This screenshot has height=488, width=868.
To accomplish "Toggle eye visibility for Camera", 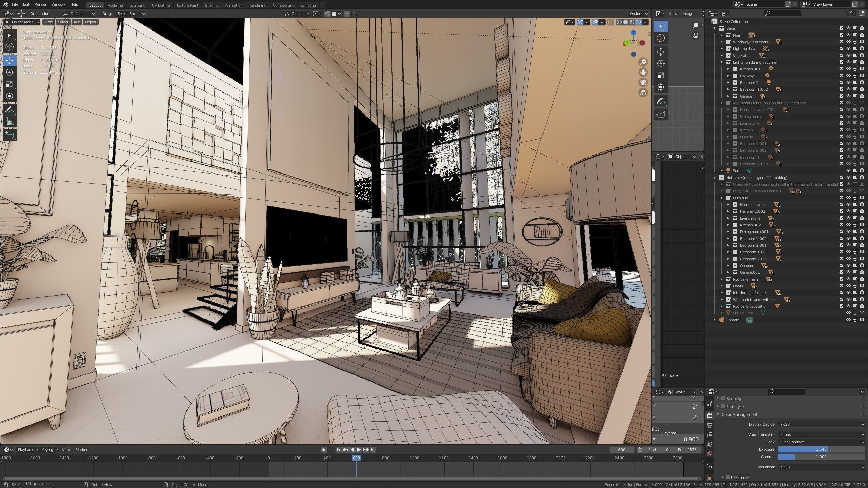I will [x=848, y=320].
